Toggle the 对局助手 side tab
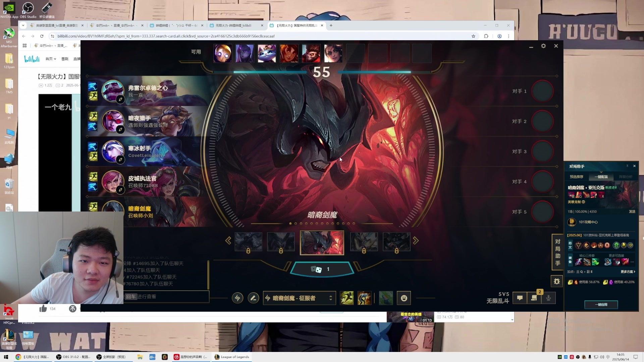Screen dimensions: 644x362 coord(557,252)
